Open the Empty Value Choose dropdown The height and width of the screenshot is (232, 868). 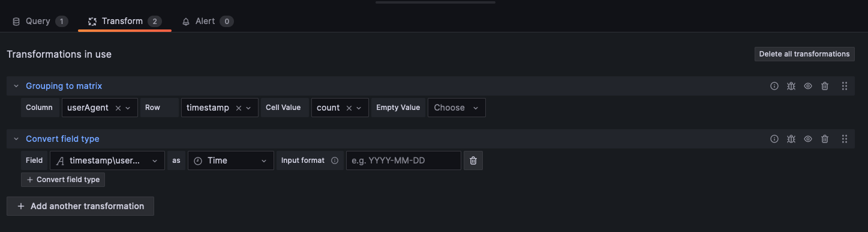point(456,108)
